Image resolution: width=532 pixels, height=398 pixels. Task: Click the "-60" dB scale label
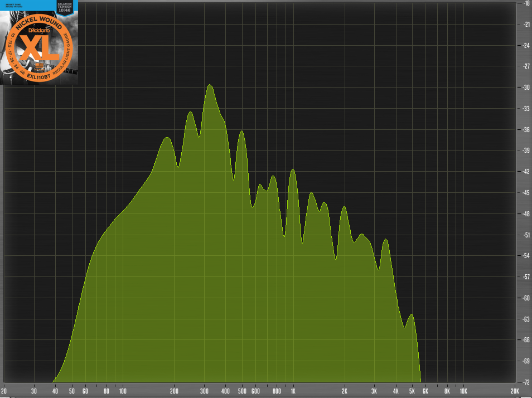point(526,298)
